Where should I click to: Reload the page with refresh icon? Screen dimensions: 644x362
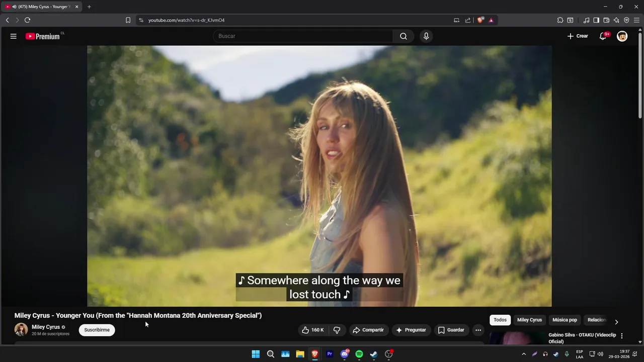[27, 20]
